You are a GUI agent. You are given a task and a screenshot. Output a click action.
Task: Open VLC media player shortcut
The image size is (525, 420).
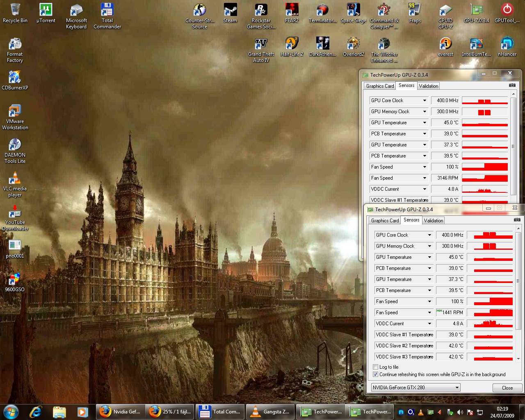click(x=15, y=185)
